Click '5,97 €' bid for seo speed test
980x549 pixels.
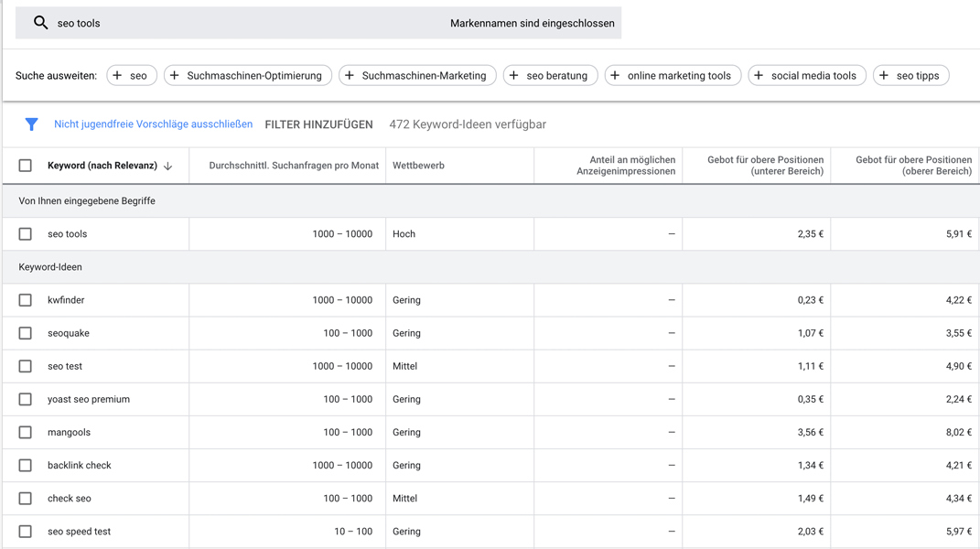coord(959,532)
